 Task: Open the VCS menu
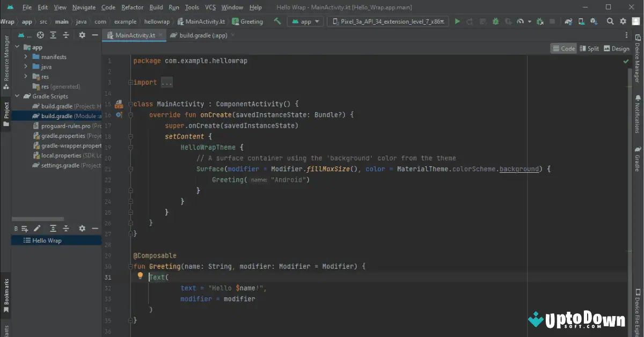tap(210, 7)
